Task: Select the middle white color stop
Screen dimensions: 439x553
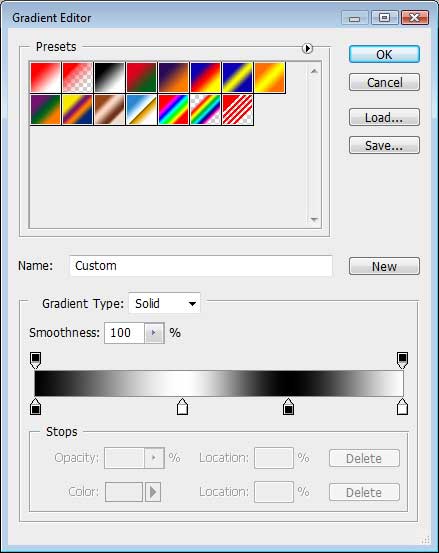Action: [x=182, y=407]
